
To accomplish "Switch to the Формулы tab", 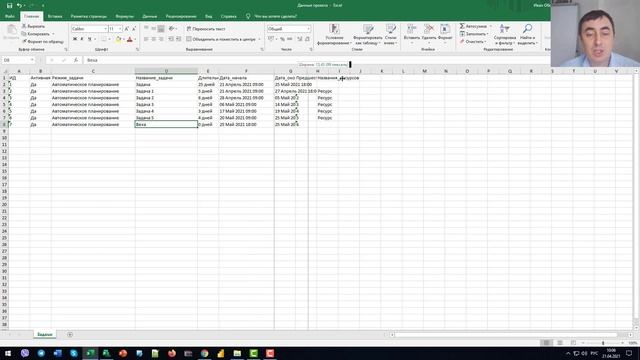I will point(124,16).
